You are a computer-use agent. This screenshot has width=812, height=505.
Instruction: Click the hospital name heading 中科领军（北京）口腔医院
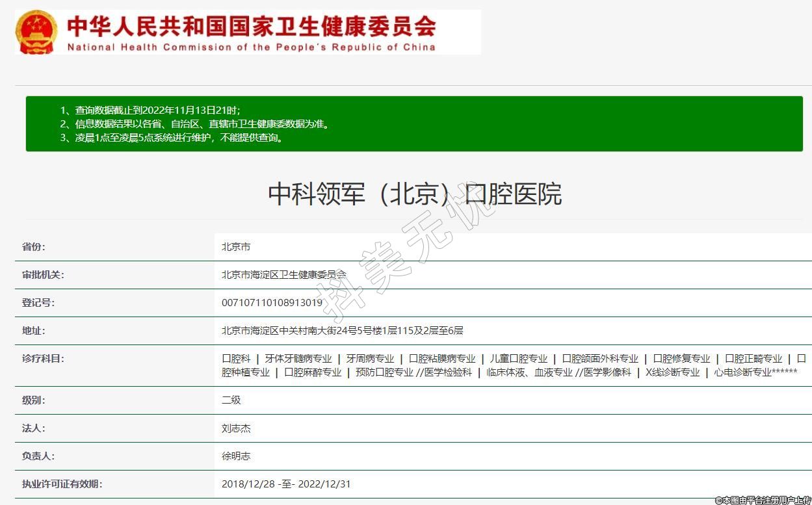tap(415, 194)
